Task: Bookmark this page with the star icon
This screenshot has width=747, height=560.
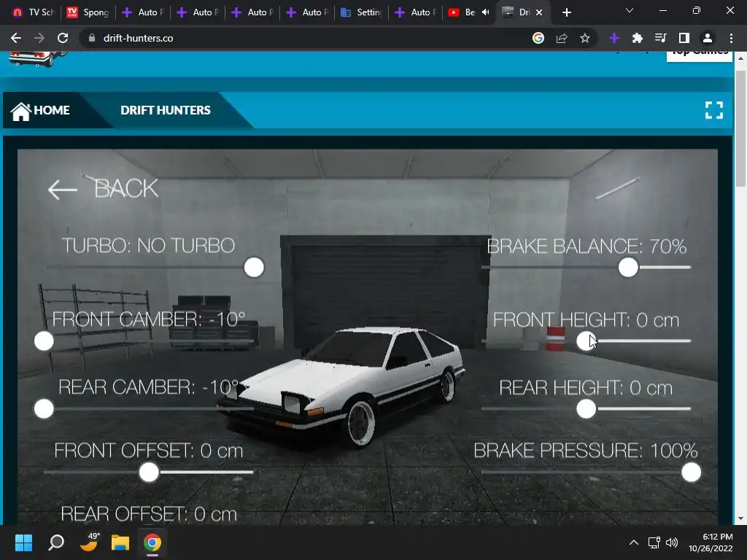Action: [x=585, y=38]
